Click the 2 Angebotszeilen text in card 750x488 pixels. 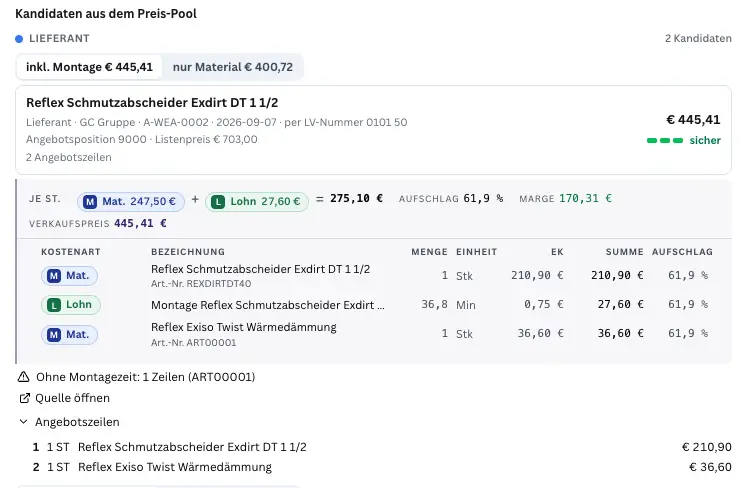point(69,157)
